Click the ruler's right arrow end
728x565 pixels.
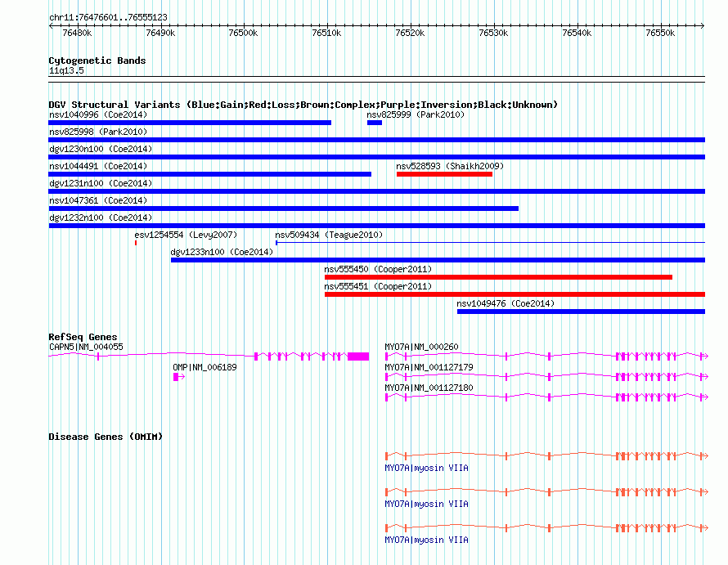(703, 25)
